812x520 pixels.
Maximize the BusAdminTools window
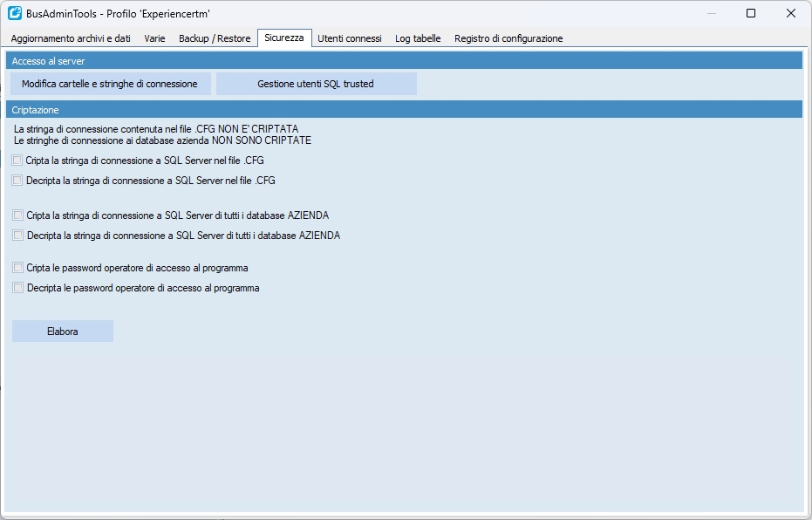[751, 13]
